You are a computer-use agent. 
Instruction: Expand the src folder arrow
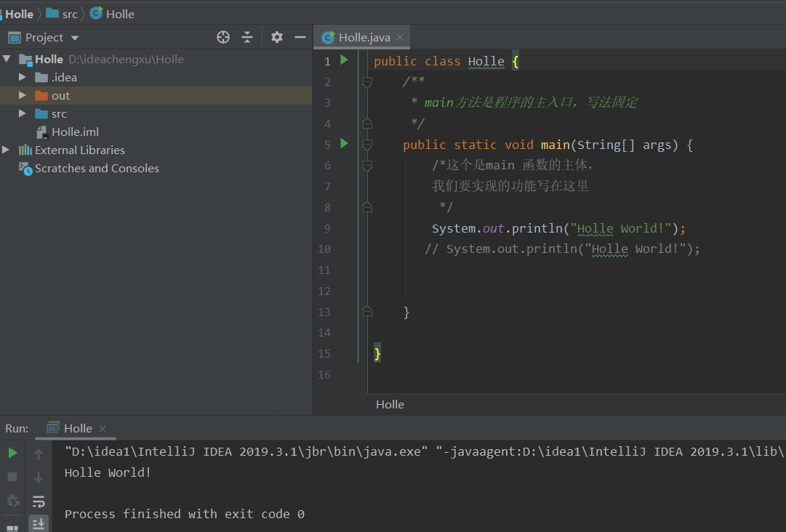[x=22, y=113]
